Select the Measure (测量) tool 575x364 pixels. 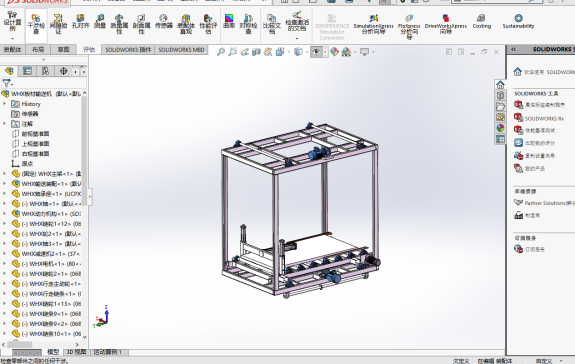100,21
